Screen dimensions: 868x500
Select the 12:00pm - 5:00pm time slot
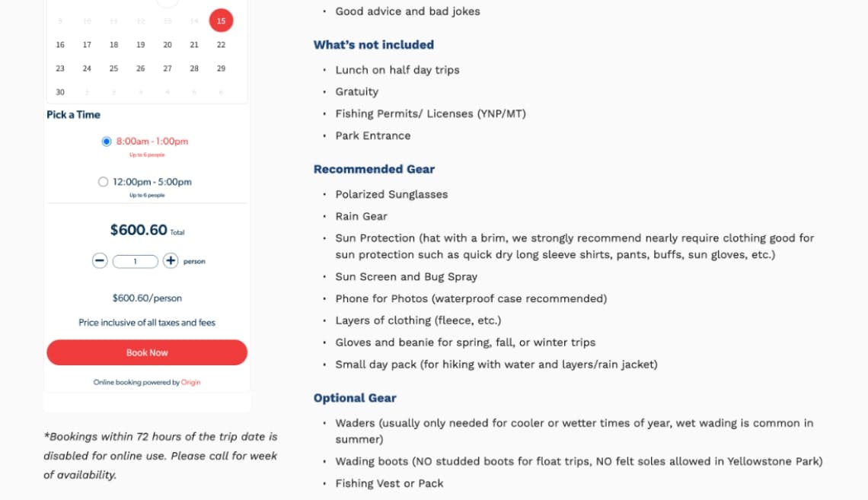[x=104, y=181]
